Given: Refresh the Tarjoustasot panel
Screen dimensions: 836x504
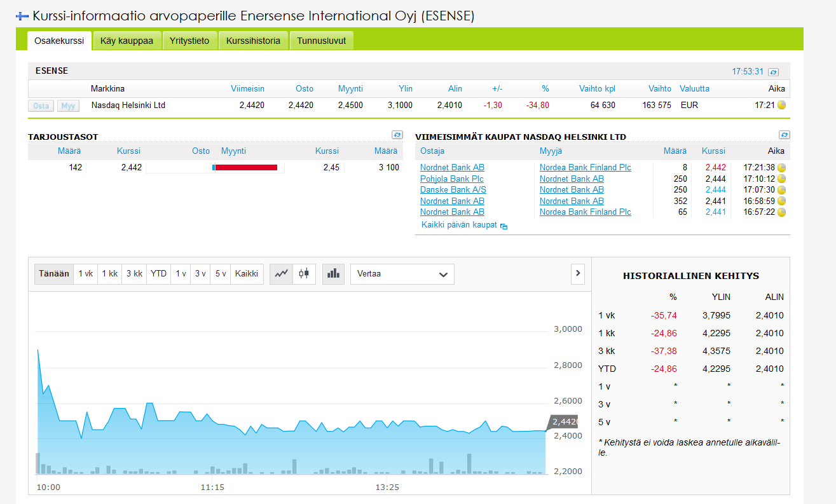Looking at the screenshot, I should tap(397, 135).
